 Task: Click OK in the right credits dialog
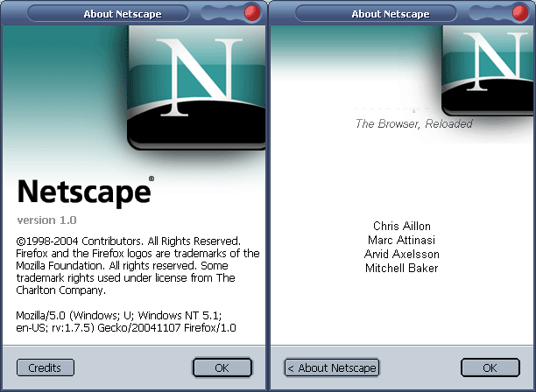click(x=490, y=367)
